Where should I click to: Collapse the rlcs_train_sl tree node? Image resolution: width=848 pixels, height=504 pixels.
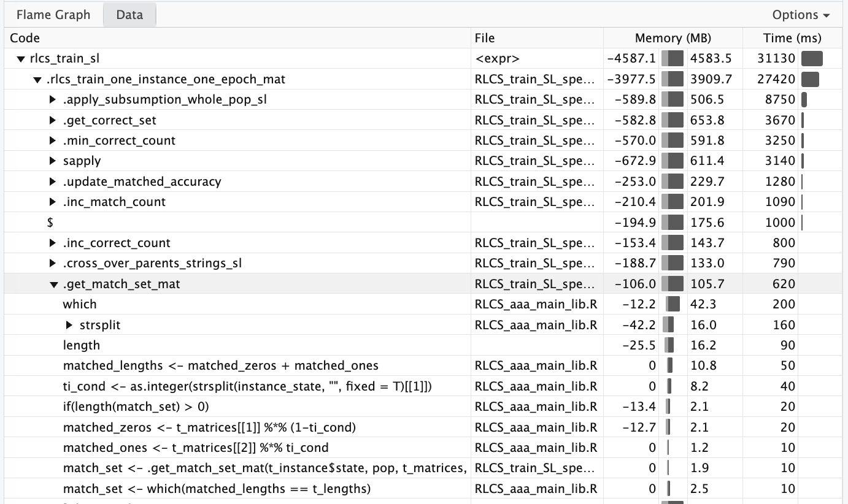point(20,59)
